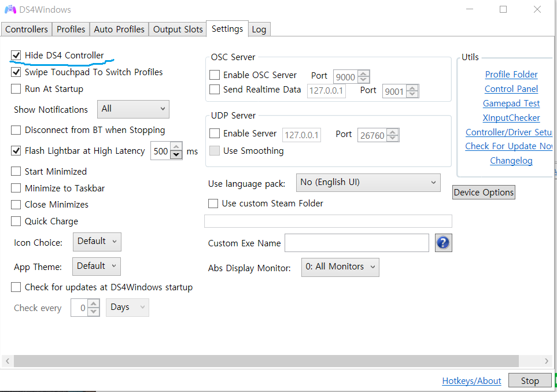Open the App Theme dropdown
557x392 pixels.
97,267
